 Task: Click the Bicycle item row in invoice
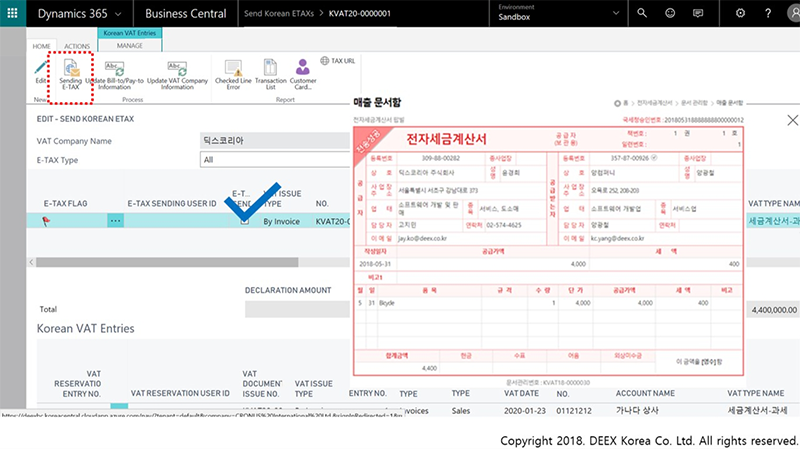point(548,303)
